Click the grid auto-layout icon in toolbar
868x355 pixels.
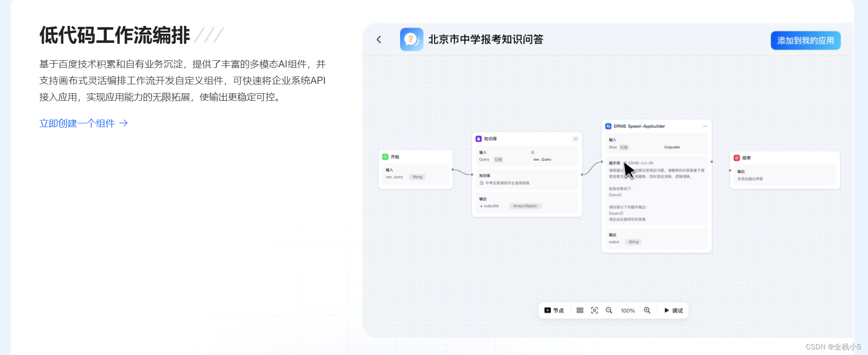click(580, 310)
